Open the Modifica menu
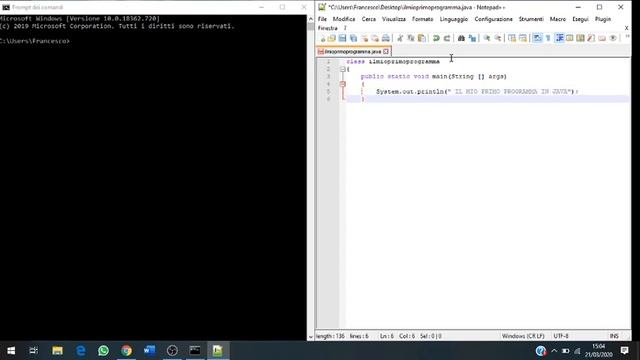The width and height of the screenshot is (640, 360). coord(344,19)
